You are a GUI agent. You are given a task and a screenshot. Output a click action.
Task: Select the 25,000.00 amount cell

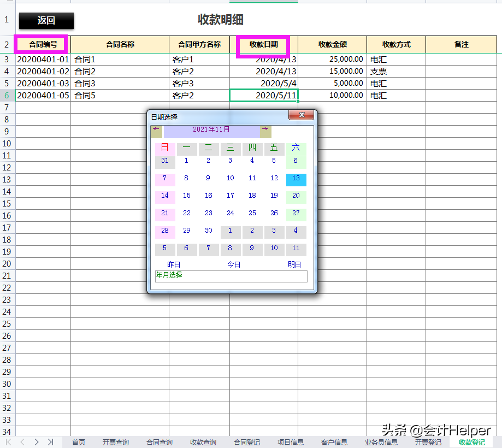(x=332, y=60)
